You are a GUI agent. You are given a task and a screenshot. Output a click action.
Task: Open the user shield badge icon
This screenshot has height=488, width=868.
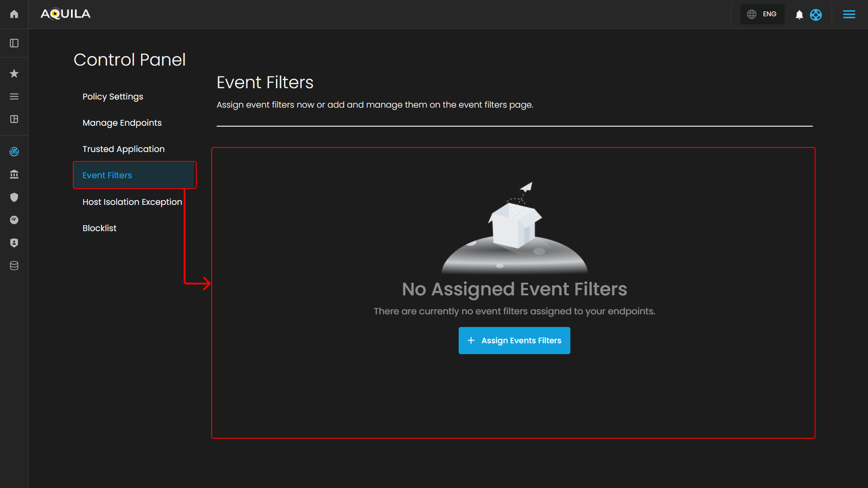pos(14,243)
